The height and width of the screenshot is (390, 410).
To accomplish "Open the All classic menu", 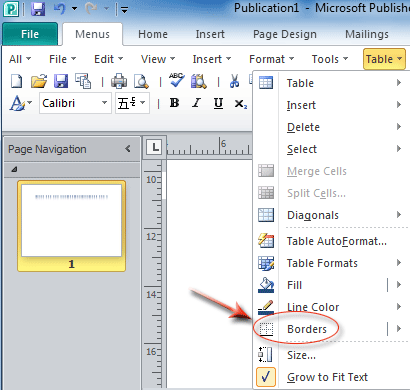I will point(20,59).
